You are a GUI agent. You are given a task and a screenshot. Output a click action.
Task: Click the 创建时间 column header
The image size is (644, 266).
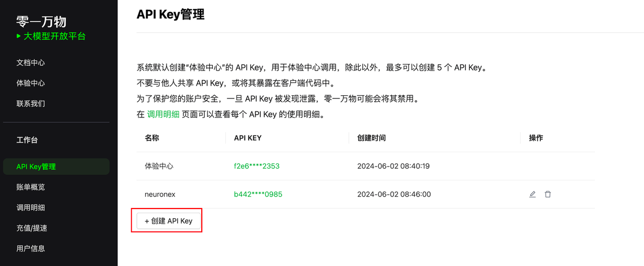(x=371, y=138)
